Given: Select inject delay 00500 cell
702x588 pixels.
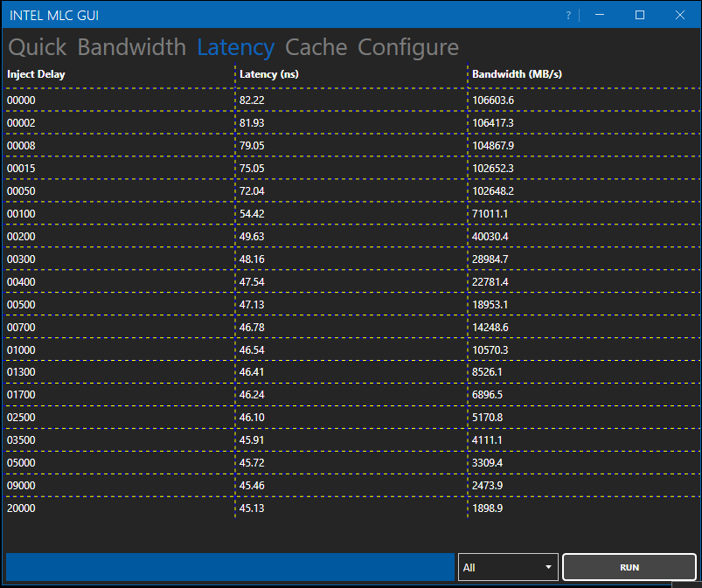Looking at the screenshot, I should [x=21, y=305].
